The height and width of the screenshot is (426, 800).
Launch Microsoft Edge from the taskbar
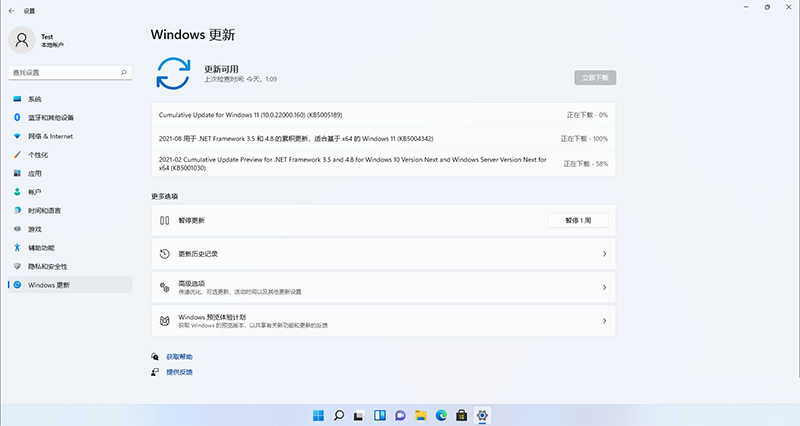click(x=441, y=415)
